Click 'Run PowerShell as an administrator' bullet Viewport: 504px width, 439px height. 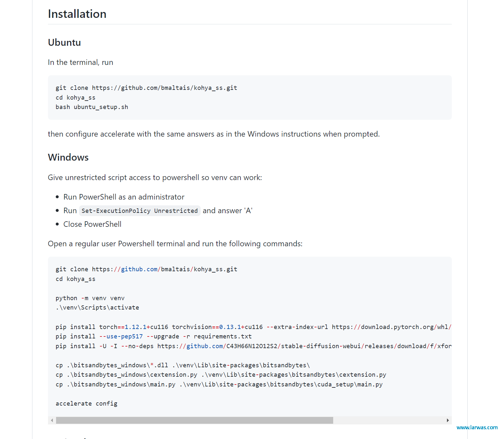(x=124, y=197)
